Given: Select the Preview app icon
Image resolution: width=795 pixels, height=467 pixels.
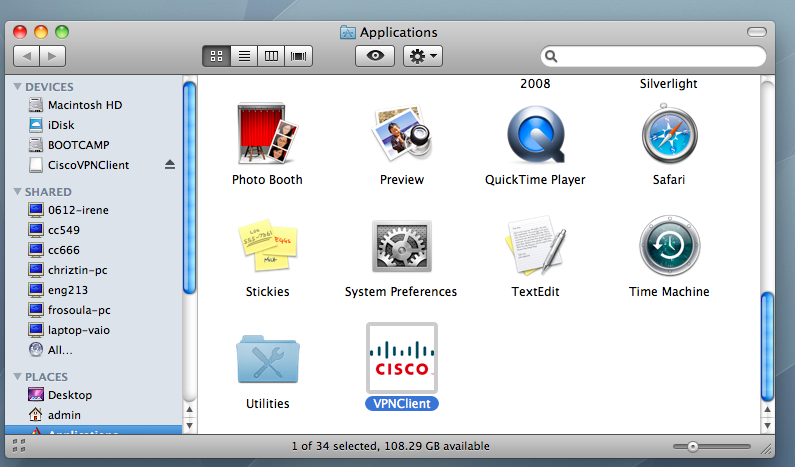Looking at the screenshot, I should [402, 134].
